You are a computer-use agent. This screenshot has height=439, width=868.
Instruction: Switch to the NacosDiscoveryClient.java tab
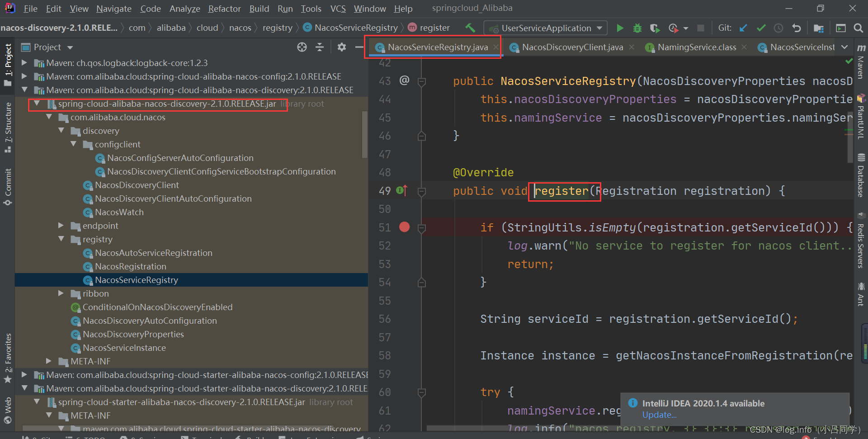572,47
